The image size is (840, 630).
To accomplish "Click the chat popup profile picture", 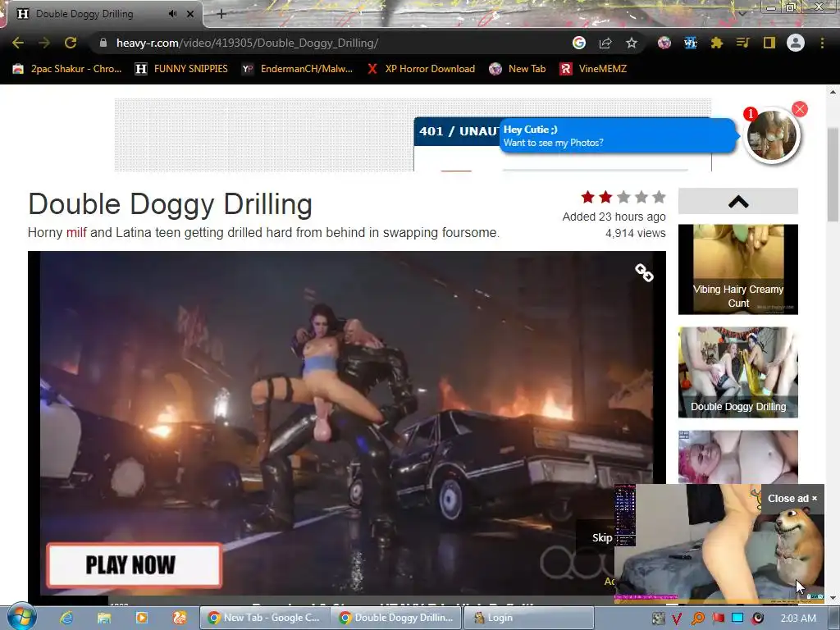I will pyautogui.click(x=772, y=136).
